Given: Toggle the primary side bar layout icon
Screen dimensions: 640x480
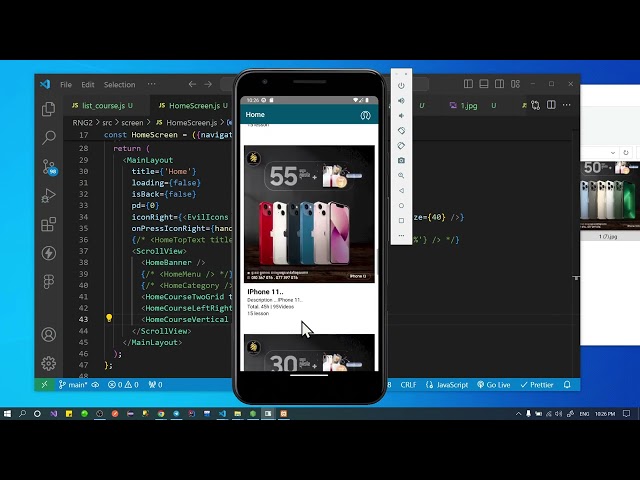Looking at the screenshot, I should point(468,84).
